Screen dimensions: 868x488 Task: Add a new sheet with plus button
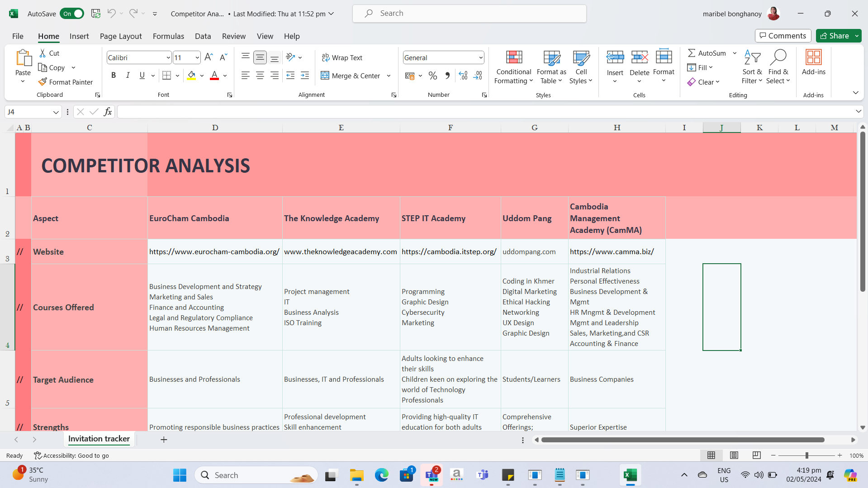click(164, 440)
